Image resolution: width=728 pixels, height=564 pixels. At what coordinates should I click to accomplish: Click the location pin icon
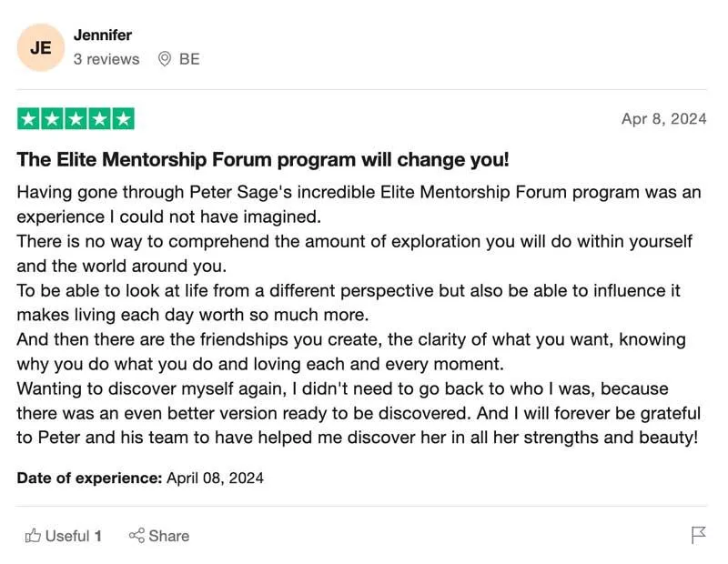[x=165, y=59]
